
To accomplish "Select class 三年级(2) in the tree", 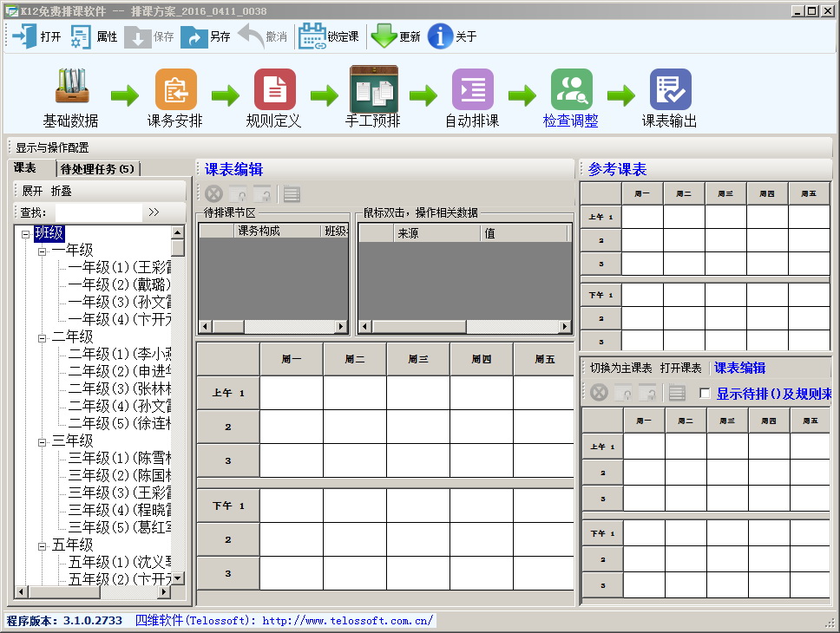I will point(120,475).
